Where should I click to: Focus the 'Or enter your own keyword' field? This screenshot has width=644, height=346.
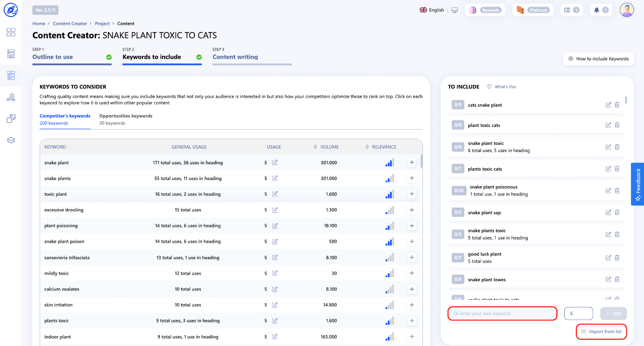[x=502, y=313]
